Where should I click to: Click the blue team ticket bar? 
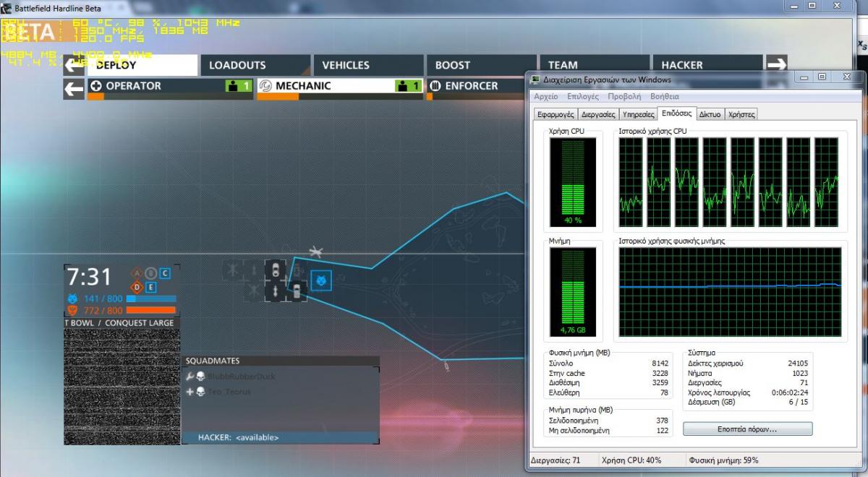[x=151, y=298]
